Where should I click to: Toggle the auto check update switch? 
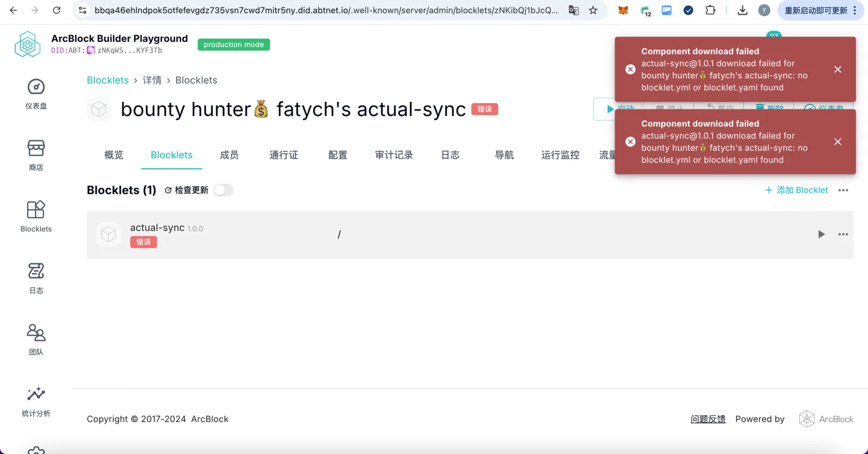224,190
